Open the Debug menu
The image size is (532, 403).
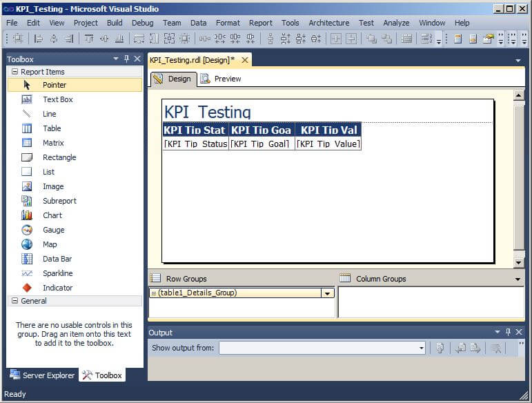tap(143, 23)
